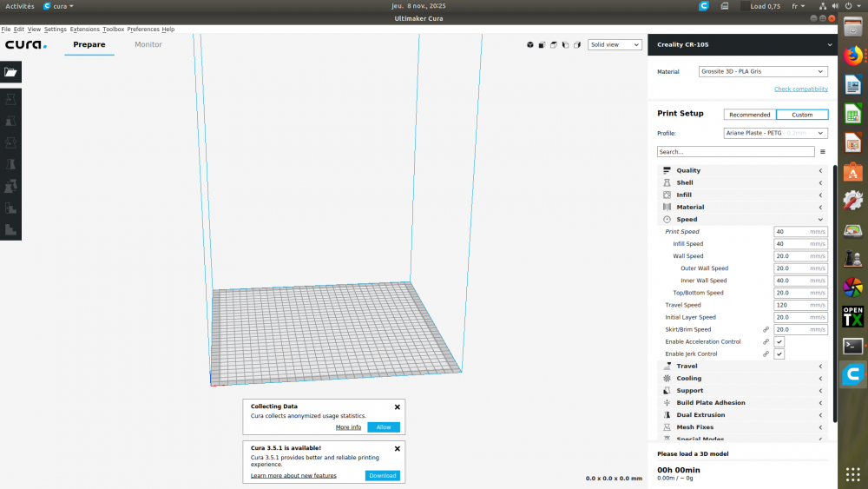The height and width of the screenshot is (489, 868).
Task: Open OpenTX Companion from the dock
Action: point(853,317)
